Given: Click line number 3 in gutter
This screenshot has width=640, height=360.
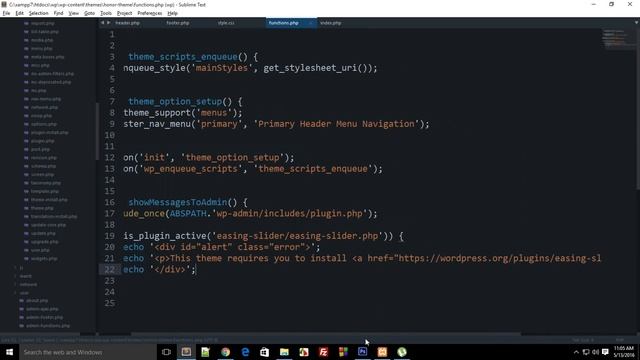Looking at the screenshot, I should point(112,57).
